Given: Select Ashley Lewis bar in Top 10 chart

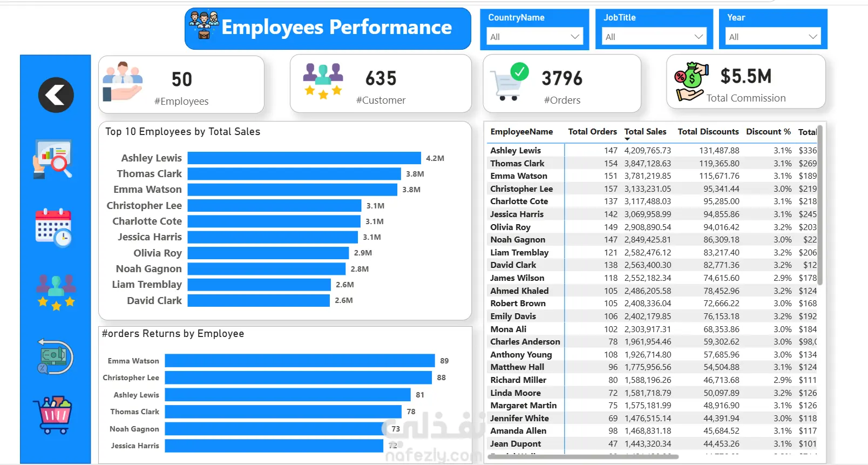Looking at the screenshot, I should tap(304, 158).
